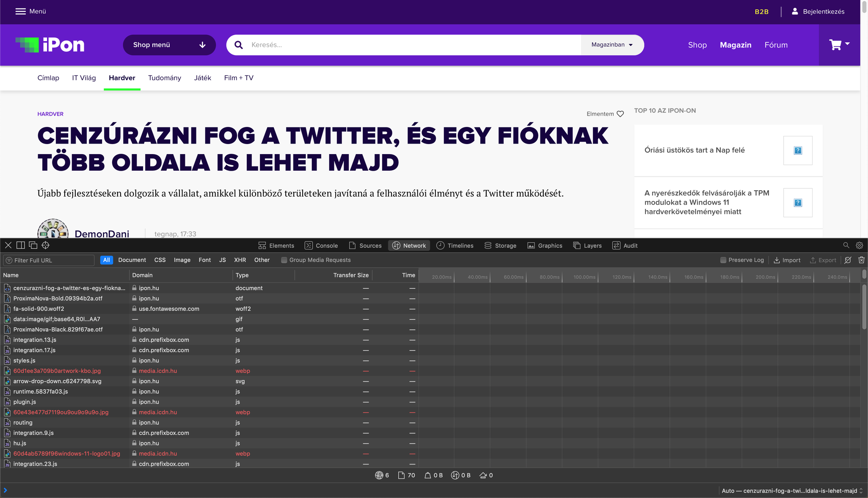Open cart dropdown arrow
Image resolution: width=868 pixels, height=498 pixels.
point(847,44)
